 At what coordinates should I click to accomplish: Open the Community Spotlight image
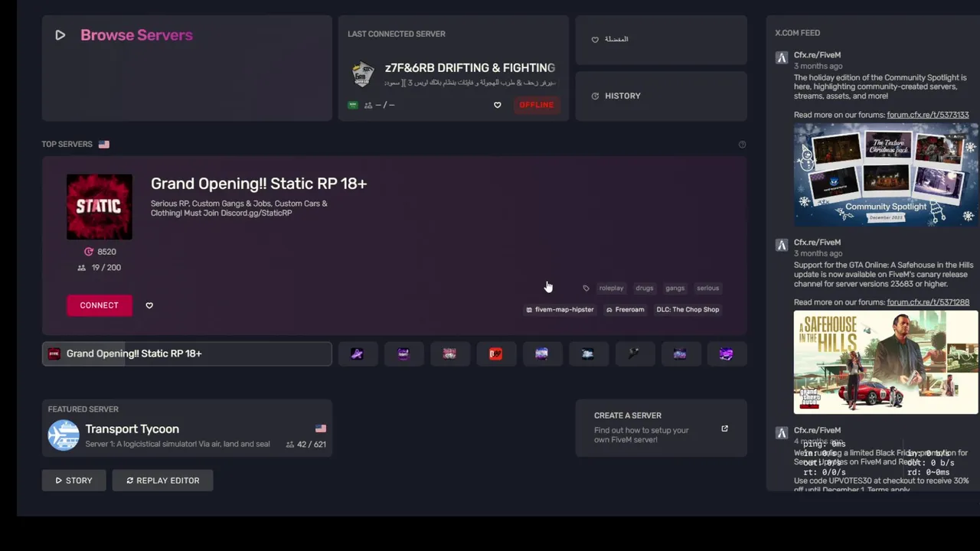pos(886,174)
